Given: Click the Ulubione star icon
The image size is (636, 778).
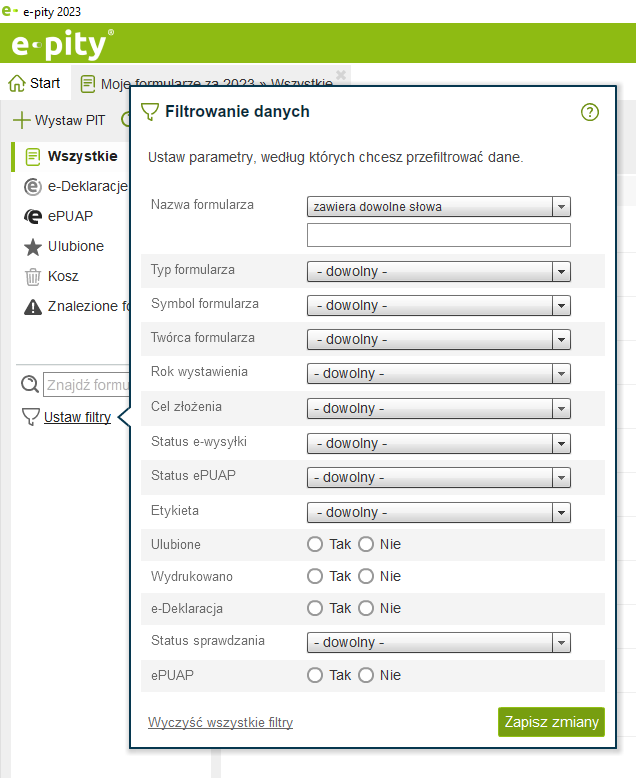Looking at the screenshot, I should click(x=32, y=246).
